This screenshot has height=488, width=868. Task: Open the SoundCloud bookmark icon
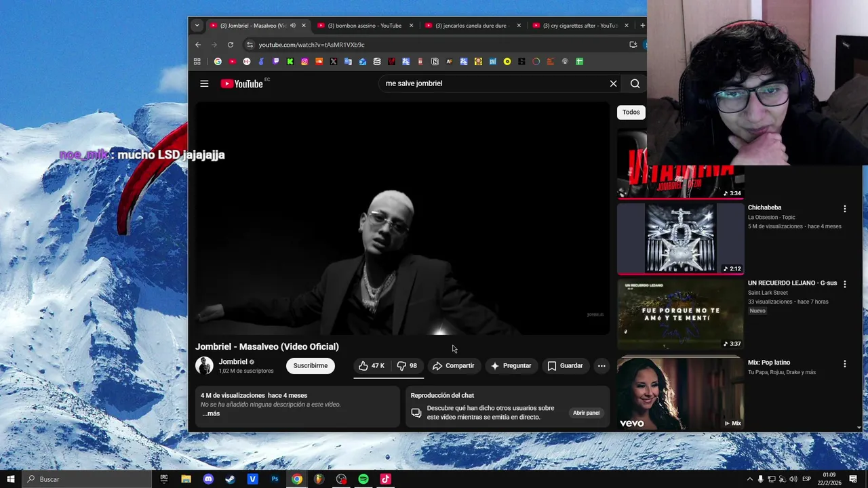pos(319,62)
